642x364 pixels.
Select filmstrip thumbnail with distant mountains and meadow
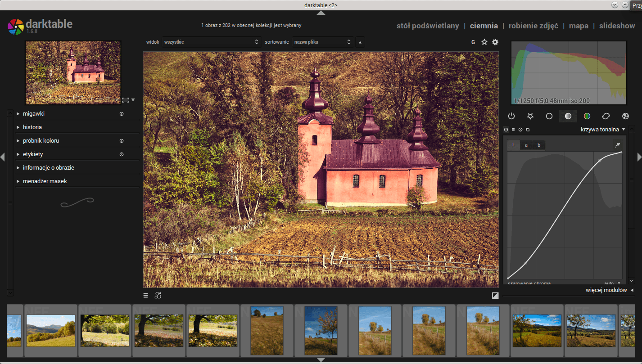coord(51,331)
